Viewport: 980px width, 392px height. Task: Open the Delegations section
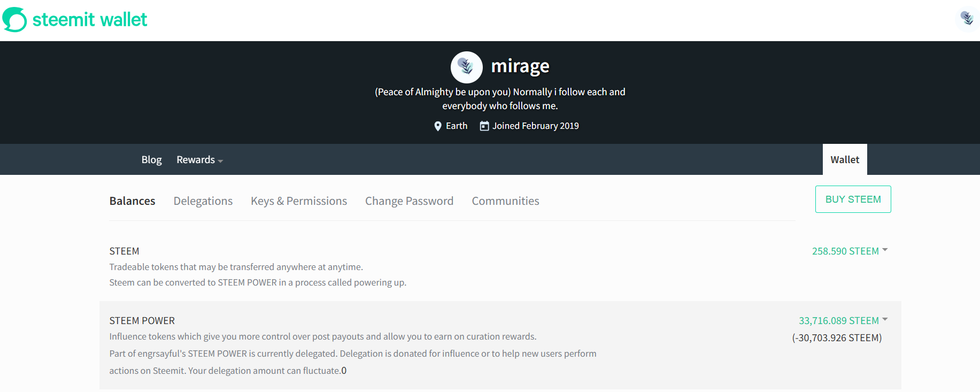coord(203,201)
